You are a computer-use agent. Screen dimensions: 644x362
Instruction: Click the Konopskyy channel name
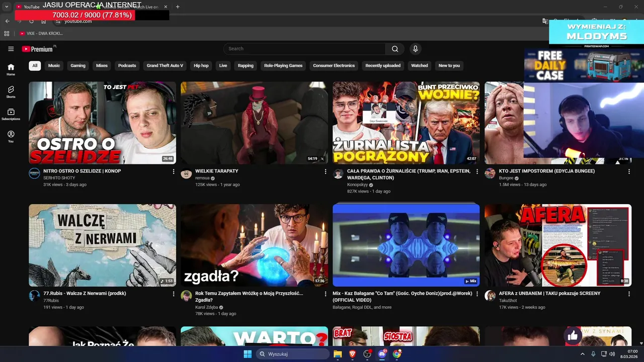tap(357, 185)
